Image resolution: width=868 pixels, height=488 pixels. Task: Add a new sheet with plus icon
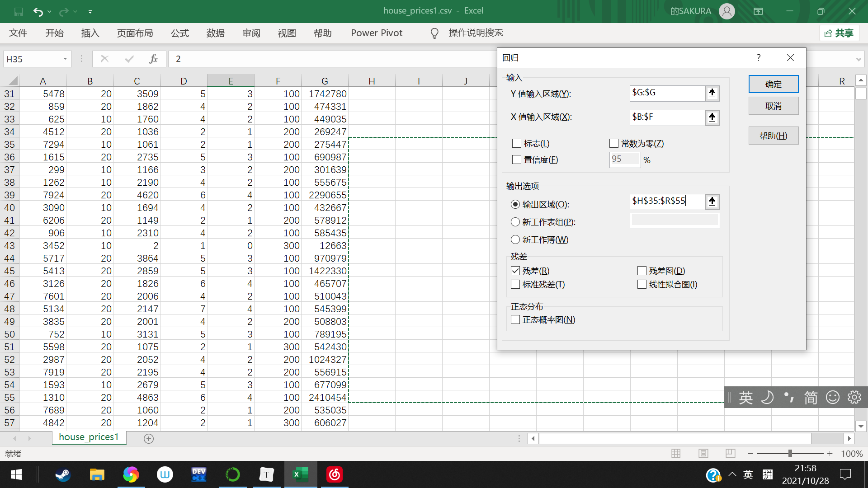[148, 438]
